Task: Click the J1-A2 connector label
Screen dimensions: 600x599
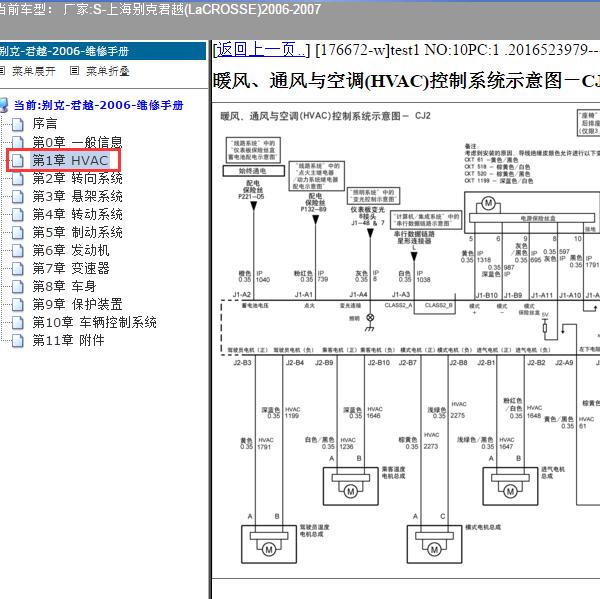Action: (241, 294)
